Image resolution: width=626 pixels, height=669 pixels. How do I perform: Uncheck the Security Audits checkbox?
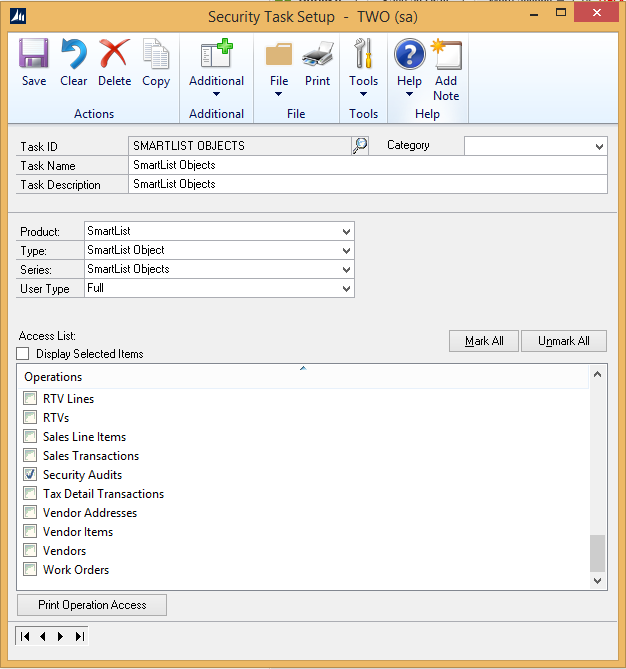[30, 474]
